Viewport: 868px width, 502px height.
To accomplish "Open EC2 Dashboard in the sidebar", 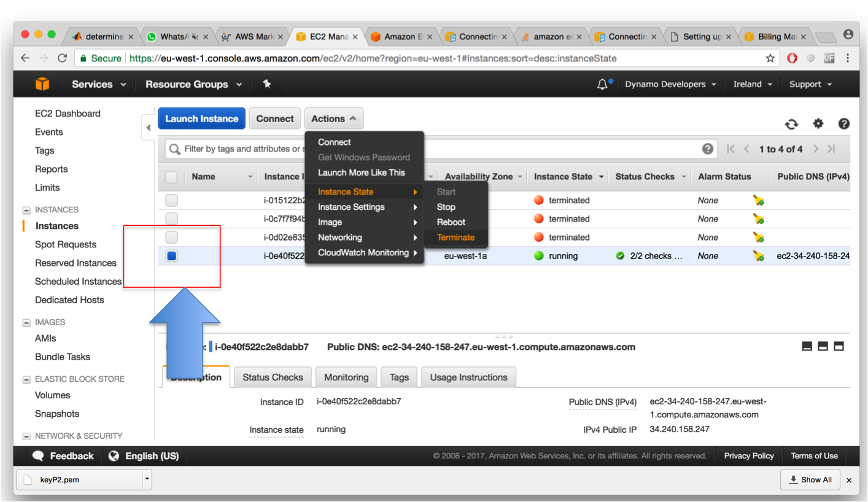I will pos(68,114).
